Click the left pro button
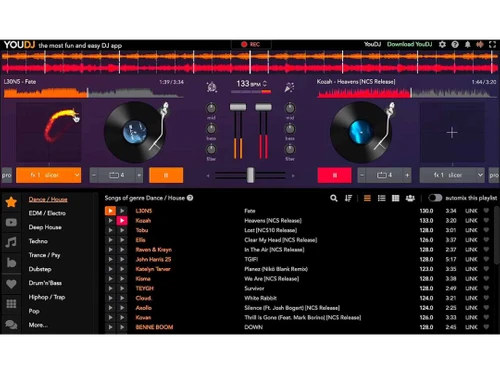 pyautogui.click(x=7, y=175)
